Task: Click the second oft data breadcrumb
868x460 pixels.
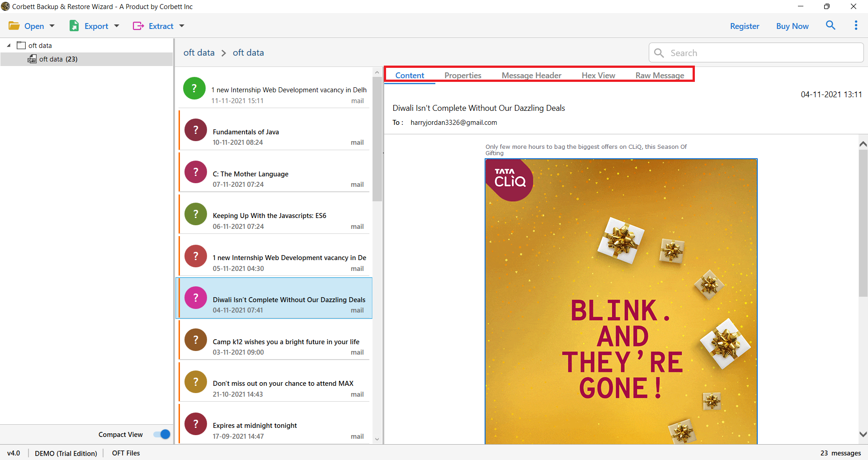Action: 248,53
